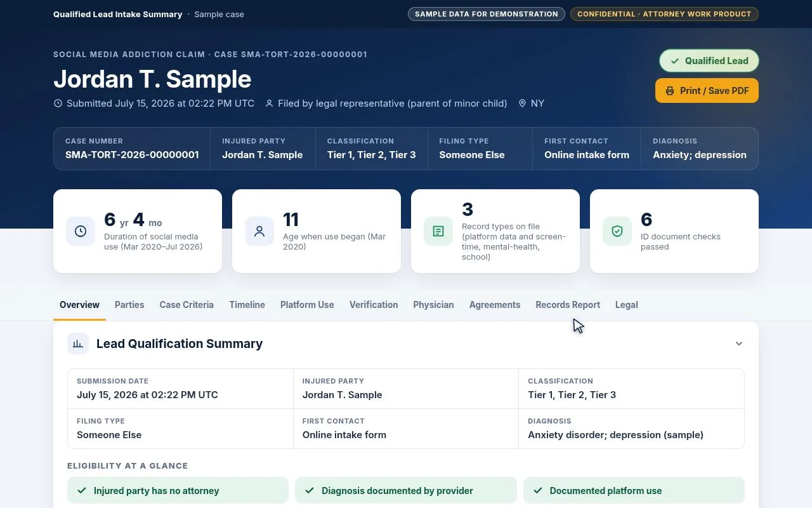Click Tier 1, Tier 2, Tier 3 in header strip

pyautogui.click(x=371, y=155)
